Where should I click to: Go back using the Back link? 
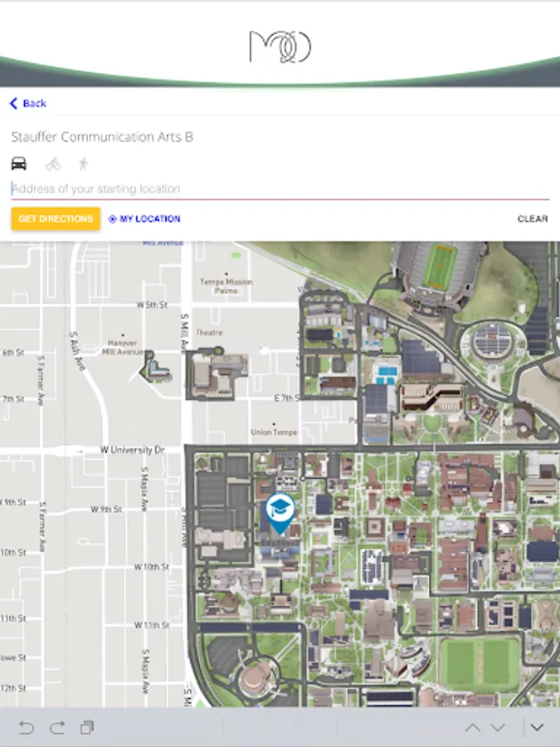(28, 104)
